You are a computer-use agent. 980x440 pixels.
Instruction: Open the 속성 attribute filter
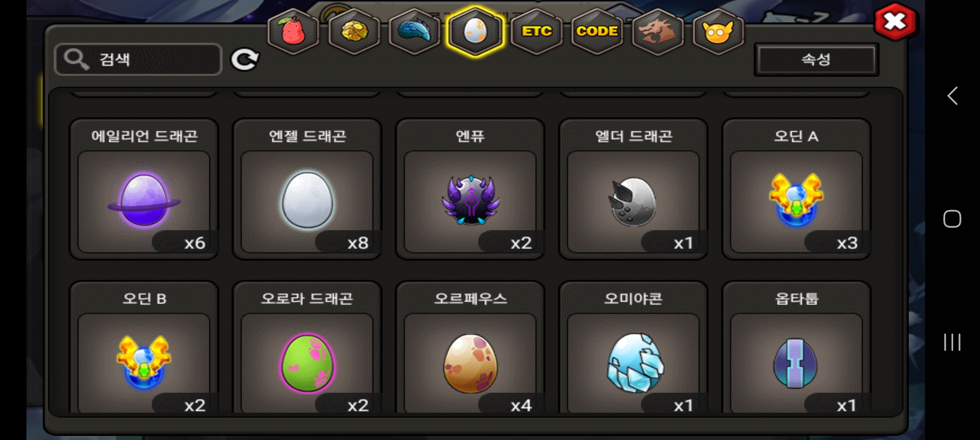click(x=816, y=59)
